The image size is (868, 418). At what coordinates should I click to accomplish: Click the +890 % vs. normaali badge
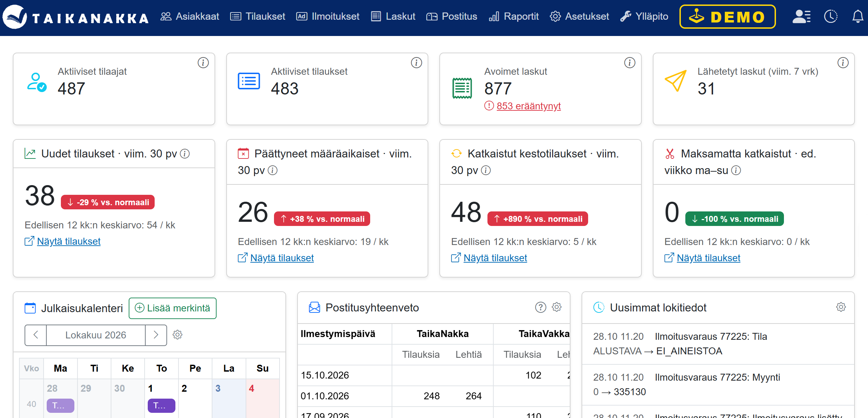pos(538,219)
